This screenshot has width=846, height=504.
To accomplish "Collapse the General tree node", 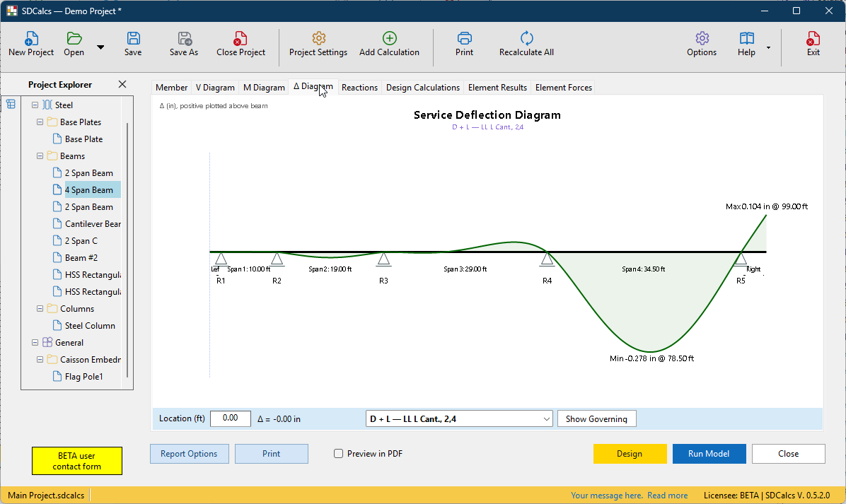I will (x=35, y=343).
